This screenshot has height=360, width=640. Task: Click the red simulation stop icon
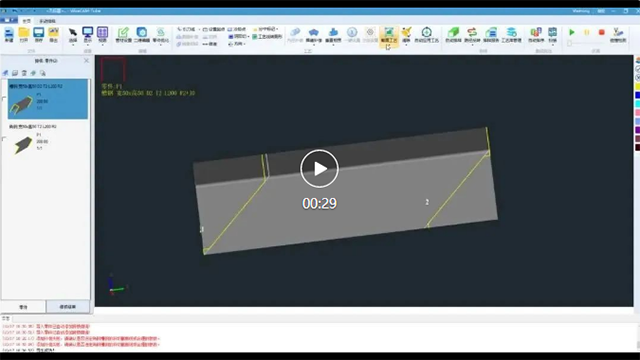pyautogui.click(x=602, y=32)
